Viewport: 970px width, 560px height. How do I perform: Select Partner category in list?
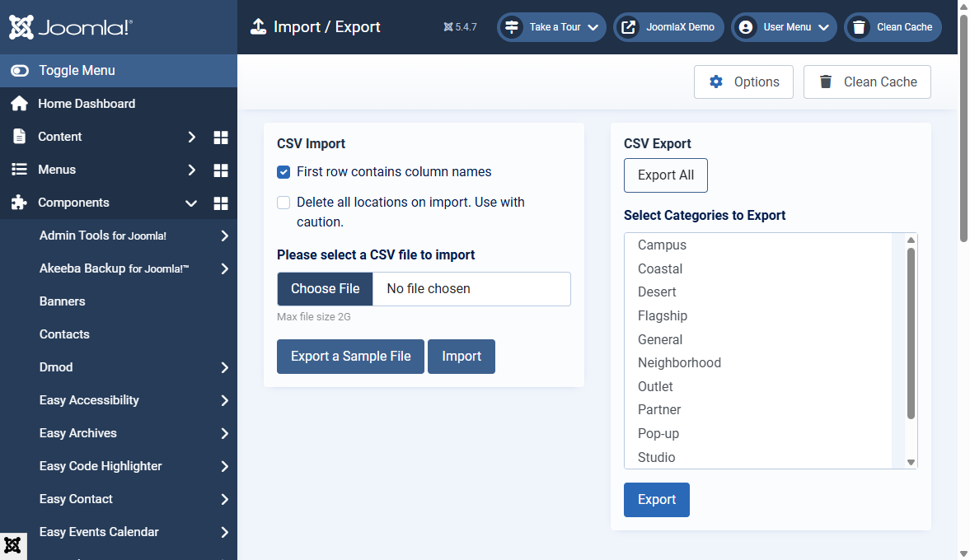point(758,410)
